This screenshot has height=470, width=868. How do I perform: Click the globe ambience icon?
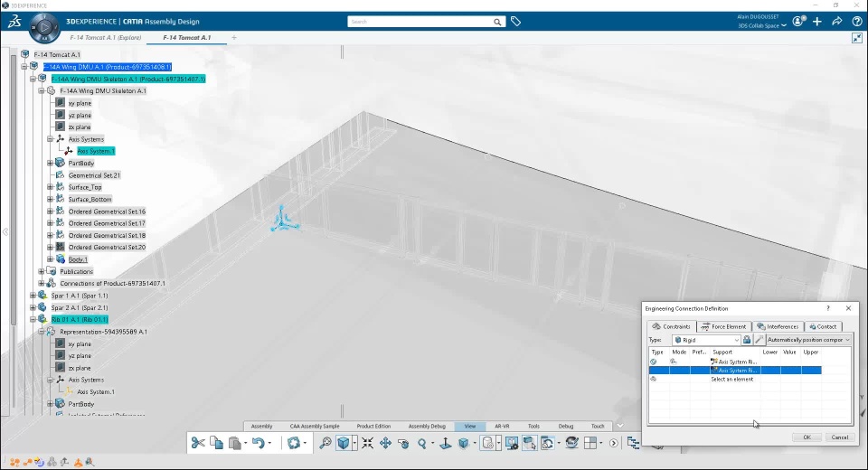tap(571, 443)
